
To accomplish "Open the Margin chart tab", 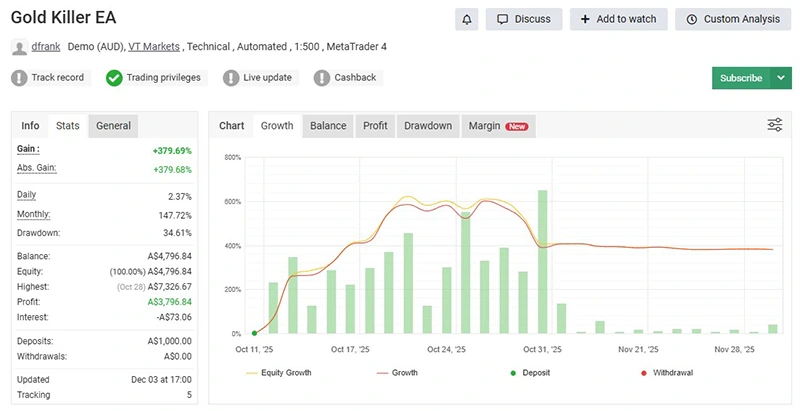I will [497, 126].
